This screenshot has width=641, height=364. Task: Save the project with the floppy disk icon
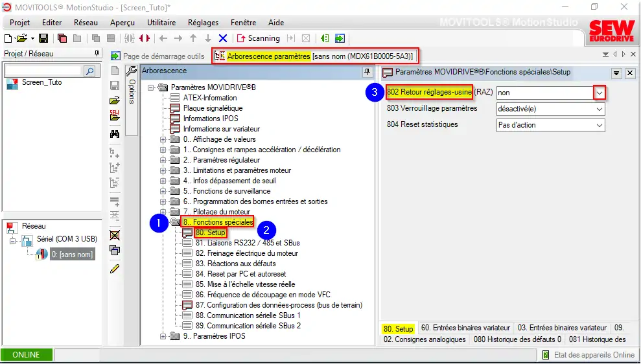point(43,38)
